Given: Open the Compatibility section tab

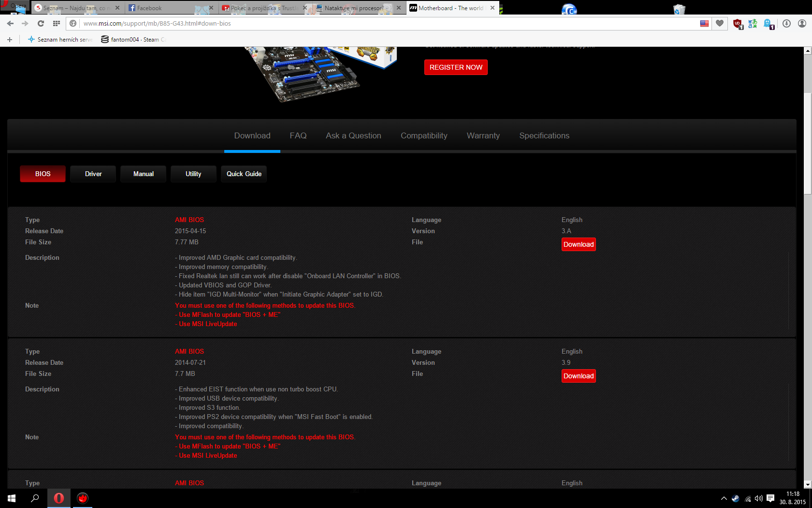Looking at the screenshot, I should [424, 136].
